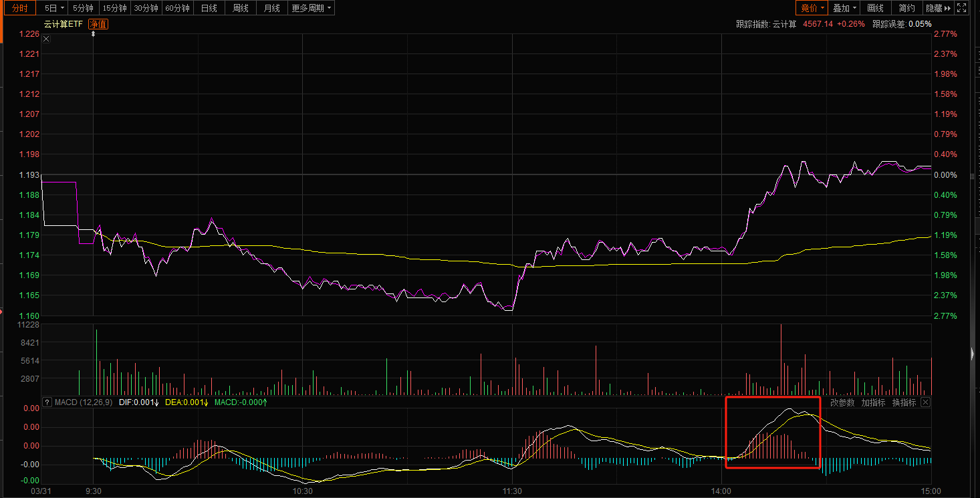Click the tallest volume bar after 14:00

780,360
